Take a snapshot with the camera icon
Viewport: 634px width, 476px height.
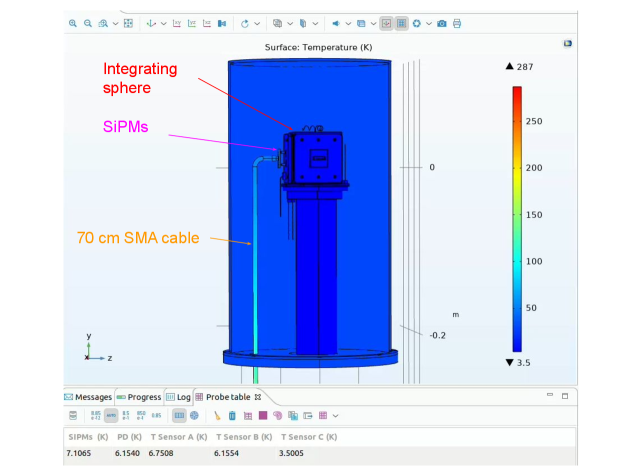tap(441, 23)
